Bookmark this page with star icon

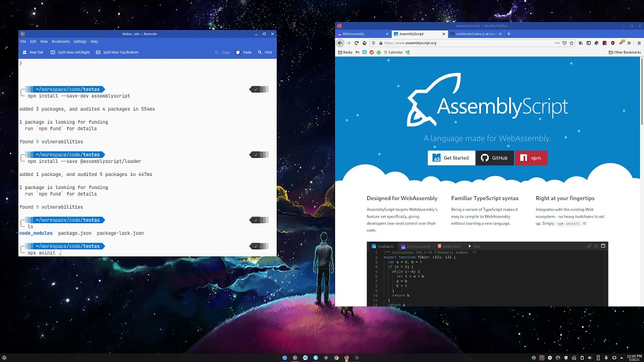pyautogui.click(x=572, y=43)
